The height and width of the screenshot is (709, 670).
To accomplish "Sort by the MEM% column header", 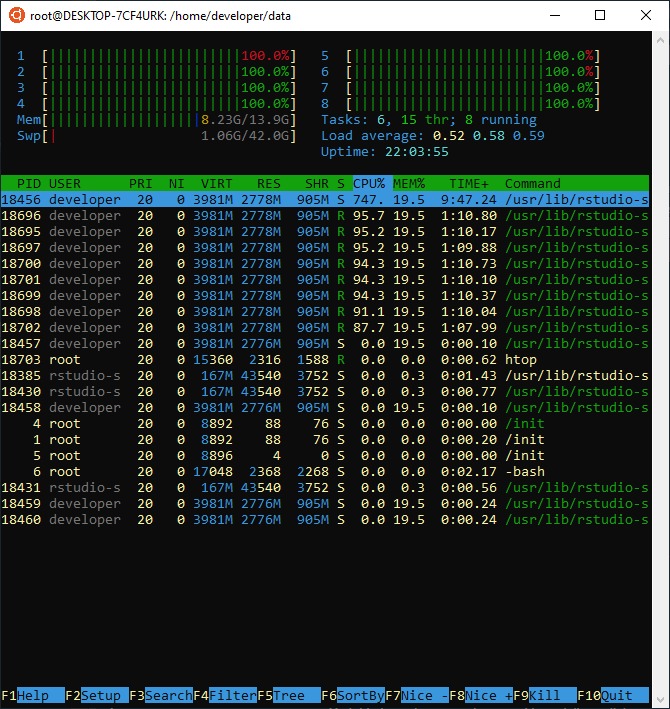I will point(409,184).
